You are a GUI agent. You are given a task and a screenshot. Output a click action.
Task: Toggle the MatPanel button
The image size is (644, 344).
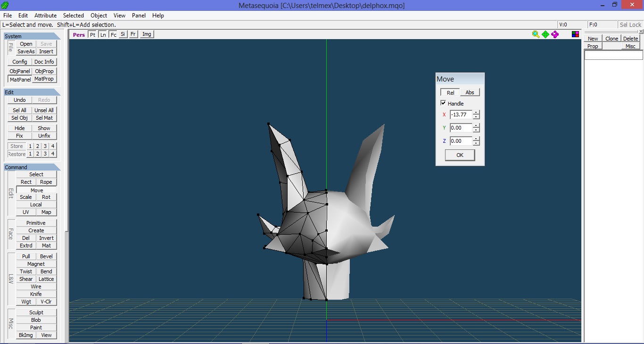20,79
